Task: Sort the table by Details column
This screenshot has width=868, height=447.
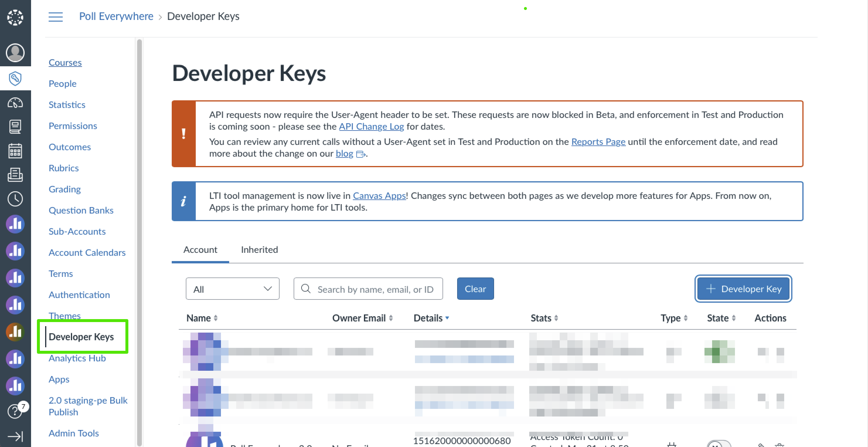Action: click(431, 318)
